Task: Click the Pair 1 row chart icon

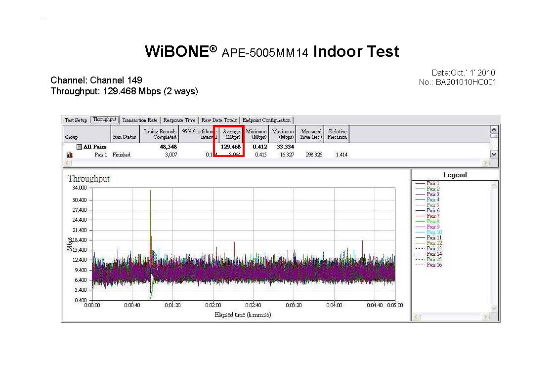Action: click(69, 155)
